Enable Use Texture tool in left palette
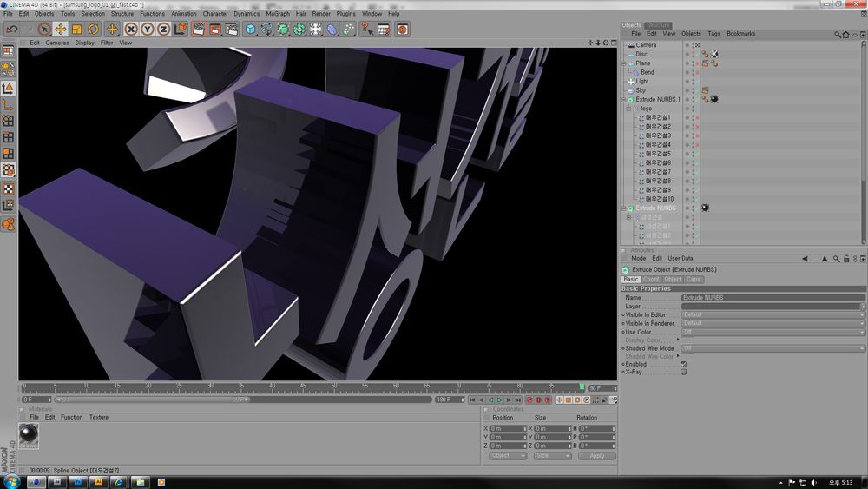Viewport: 868px width, 489px height. 9,189
